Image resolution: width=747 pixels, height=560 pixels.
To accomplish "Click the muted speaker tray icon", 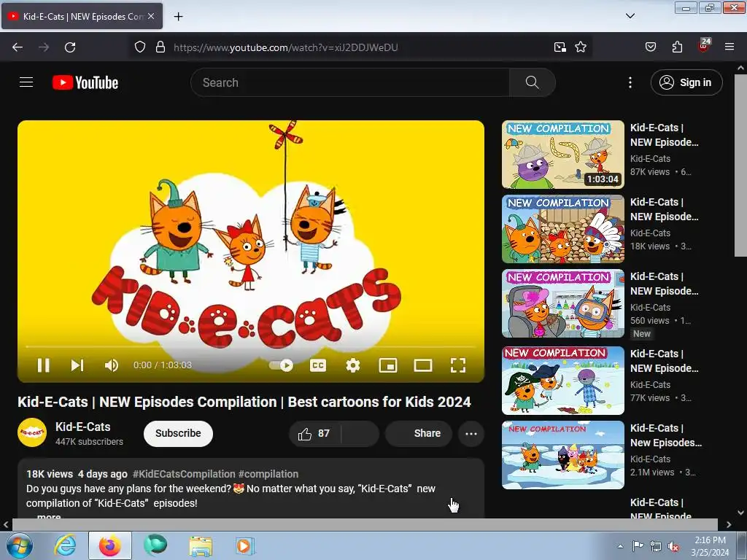I will click(x=673, y=546).
